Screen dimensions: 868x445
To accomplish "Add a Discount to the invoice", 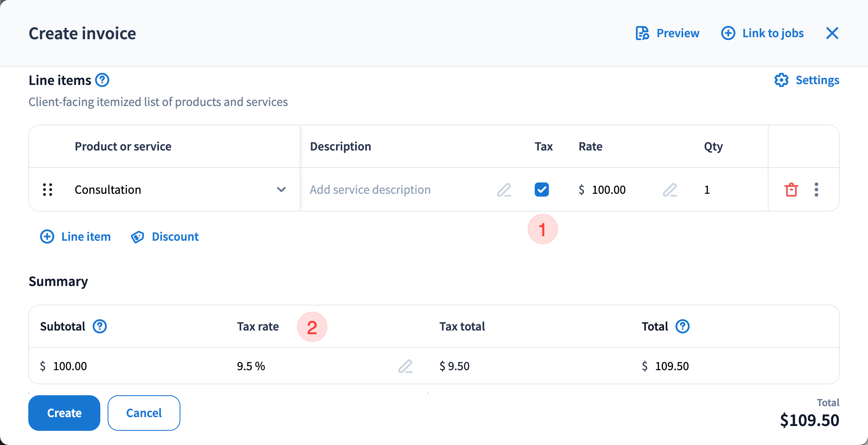I will click(x=165, y=237).
